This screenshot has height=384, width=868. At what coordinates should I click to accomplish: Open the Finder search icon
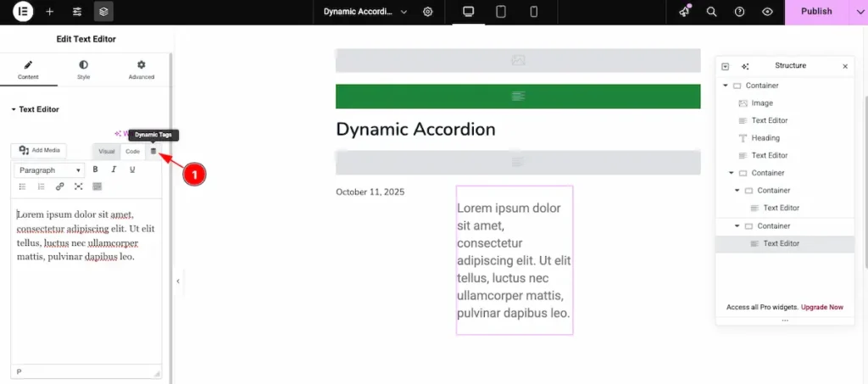(712, 12)
